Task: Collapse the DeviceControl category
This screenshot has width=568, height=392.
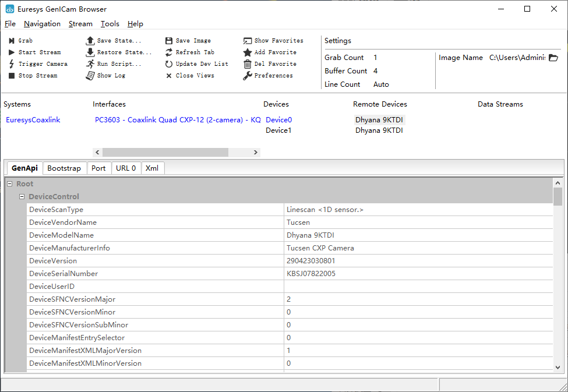Action: 22,196
